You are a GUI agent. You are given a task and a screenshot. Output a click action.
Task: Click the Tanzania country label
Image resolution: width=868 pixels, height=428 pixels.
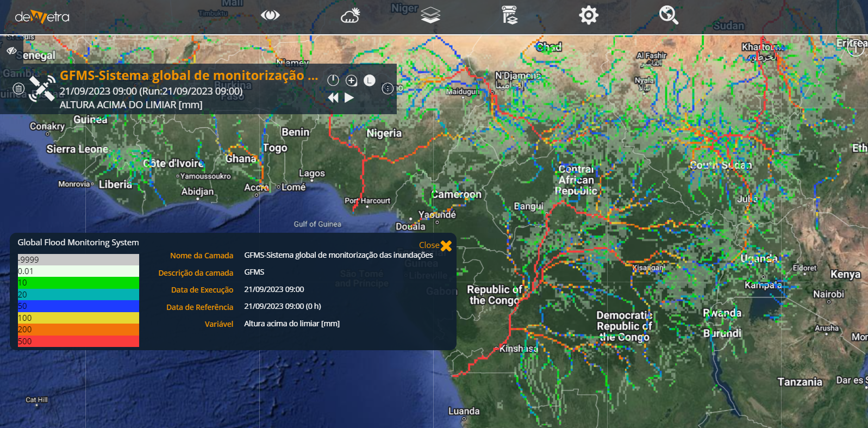coord(800,382)
